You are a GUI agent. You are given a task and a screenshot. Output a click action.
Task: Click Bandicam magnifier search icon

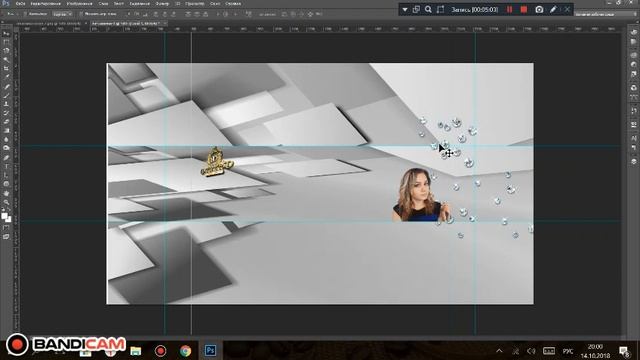[x=428, y=9]
